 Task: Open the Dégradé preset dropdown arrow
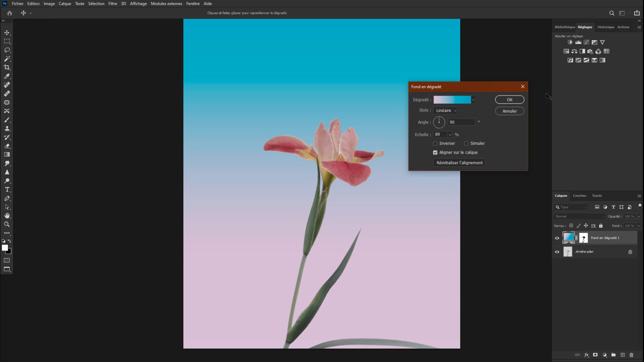[x=473, y=100]
